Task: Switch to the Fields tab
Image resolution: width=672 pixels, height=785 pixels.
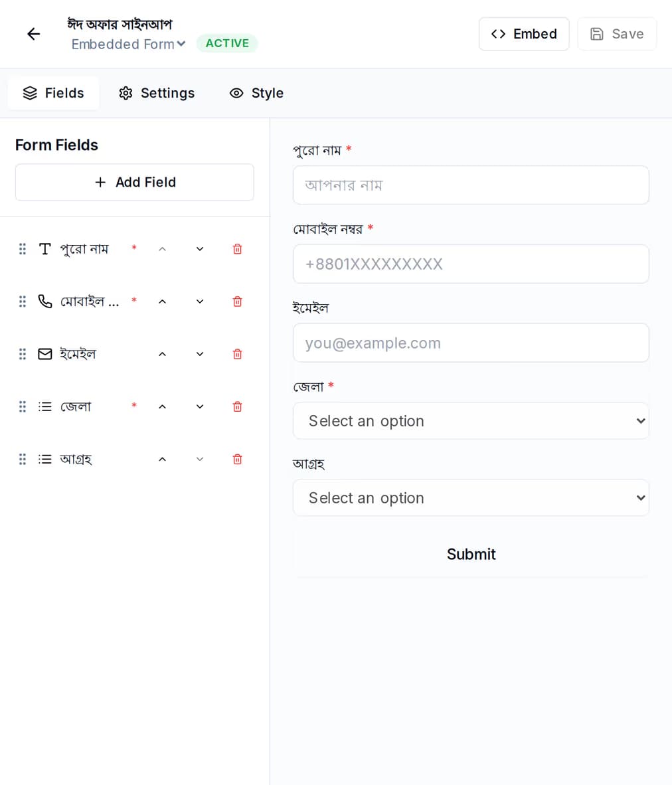Action: [x=53, y=93]
